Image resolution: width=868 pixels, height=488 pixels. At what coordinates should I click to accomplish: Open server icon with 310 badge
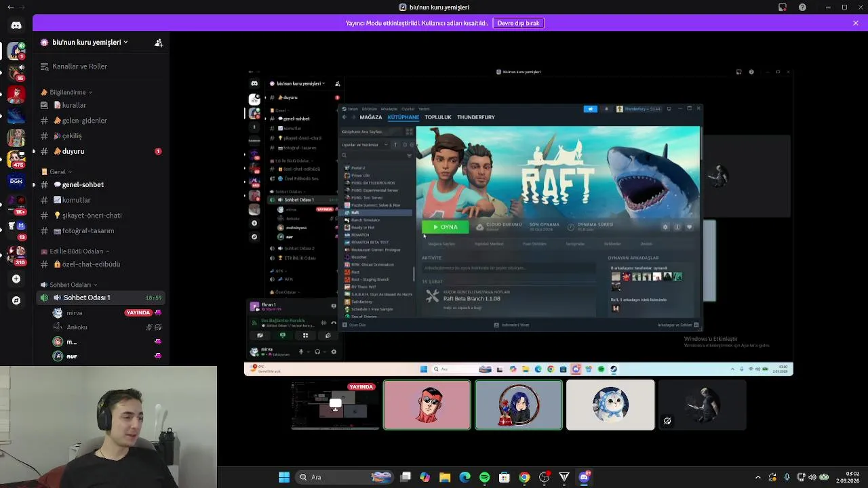click(x=16, y=256)
